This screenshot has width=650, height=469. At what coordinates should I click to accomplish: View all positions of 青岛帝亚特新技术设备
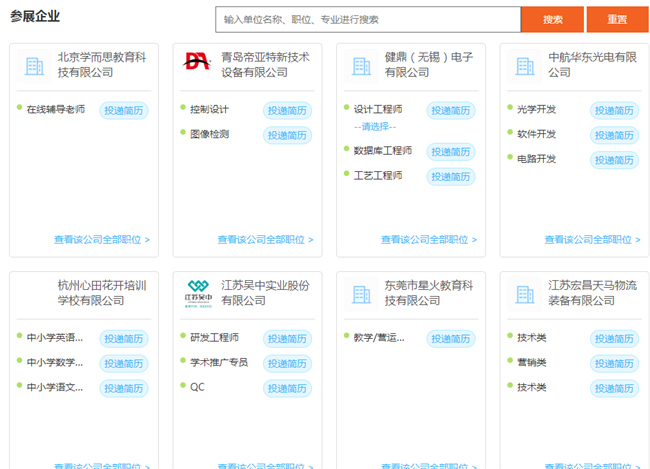[265, 240]
